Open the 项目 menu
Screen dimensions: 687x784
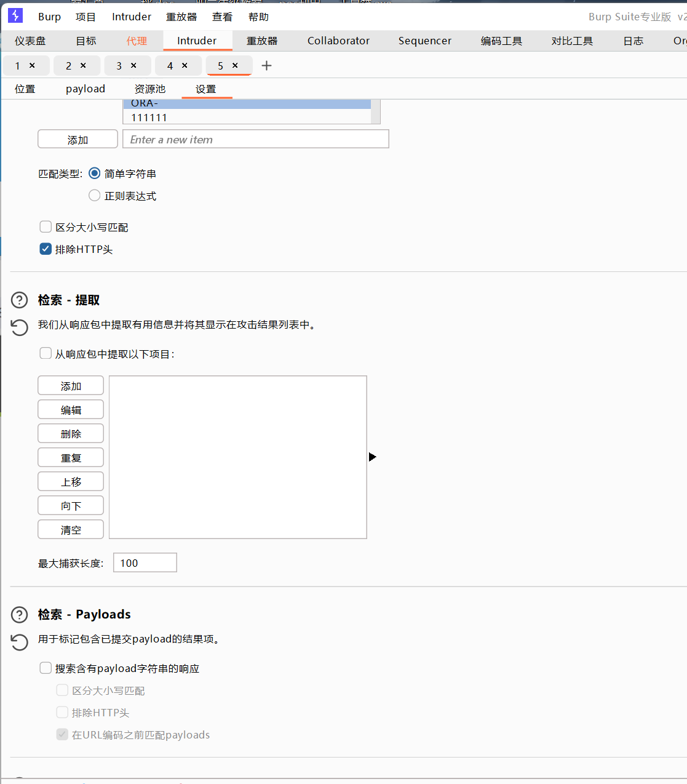click(85, 17)
